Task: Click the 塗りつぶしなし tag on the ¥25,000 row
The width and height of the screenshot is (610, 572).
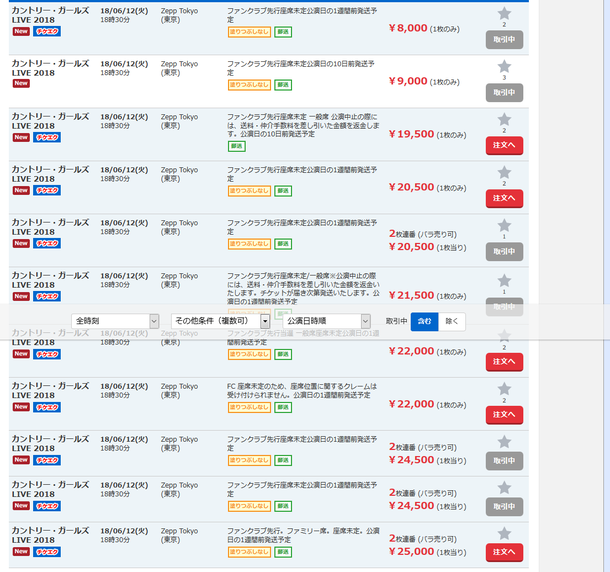Action: click(x=249, y=552)
